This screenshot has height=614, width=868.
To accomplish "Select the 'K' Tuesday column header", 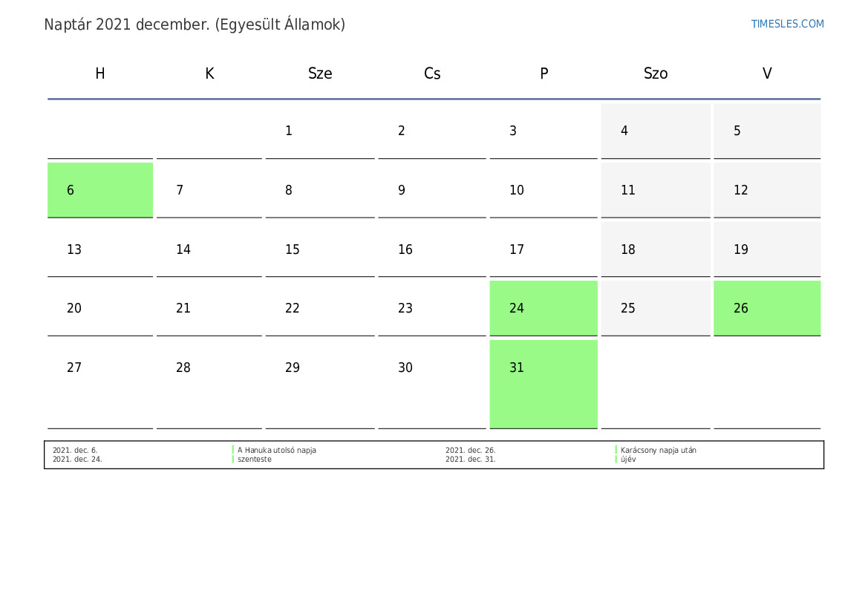I will pos(209,74).
